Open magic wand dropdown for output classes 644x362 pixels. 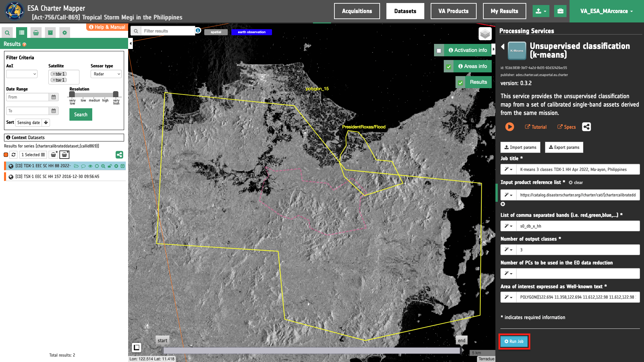pos(508,250)
